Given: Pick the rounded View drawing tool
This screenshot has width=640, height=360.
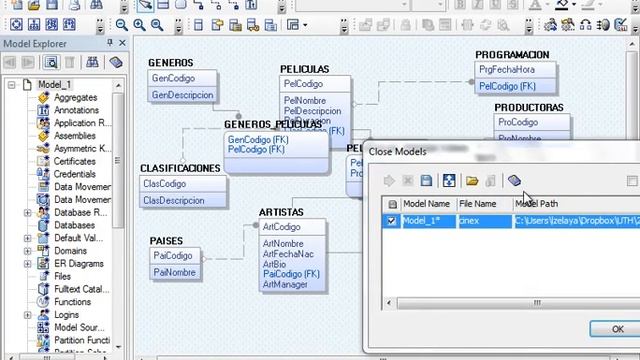Looking at the screenshot, I should tap(181, 5).
